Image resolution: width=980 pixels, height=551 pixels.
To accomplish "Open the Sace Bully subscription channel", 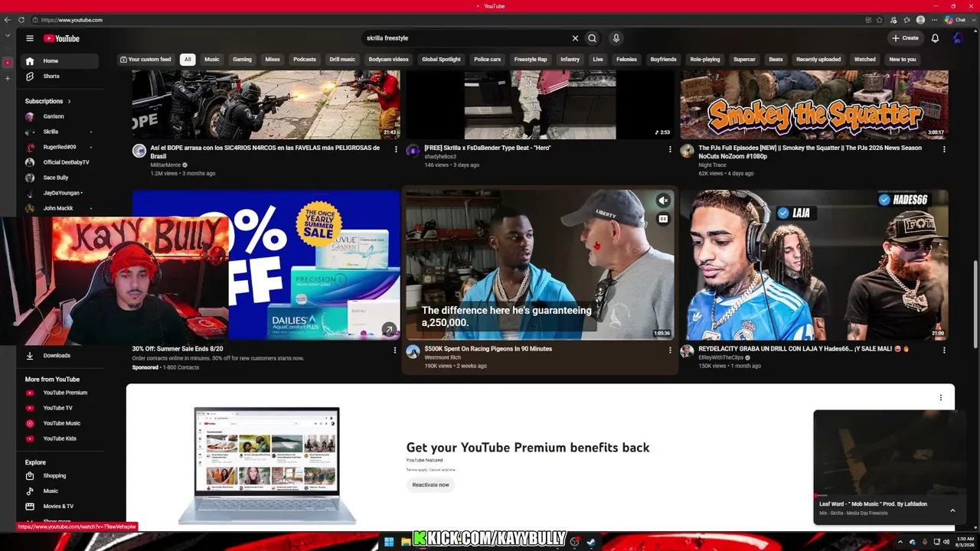I will click(56, 178).
